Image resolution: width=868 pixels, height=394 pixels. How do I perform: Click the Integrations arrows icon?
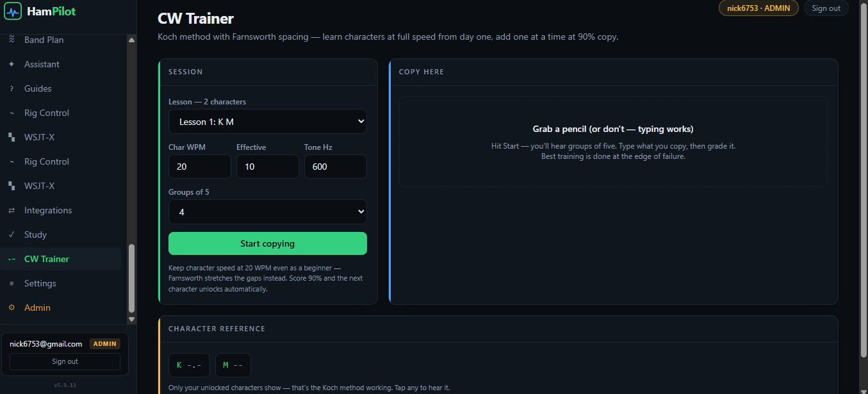12,210
